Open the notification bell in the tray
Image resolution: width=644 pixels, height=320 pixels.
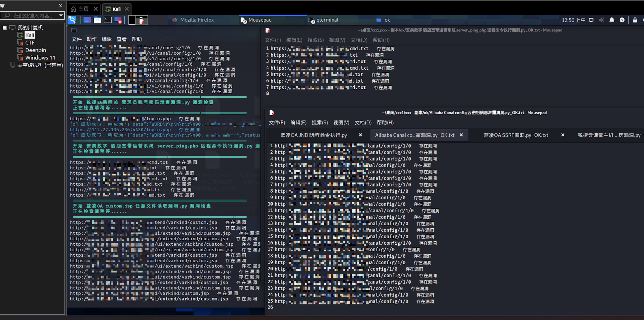(612, 20)
